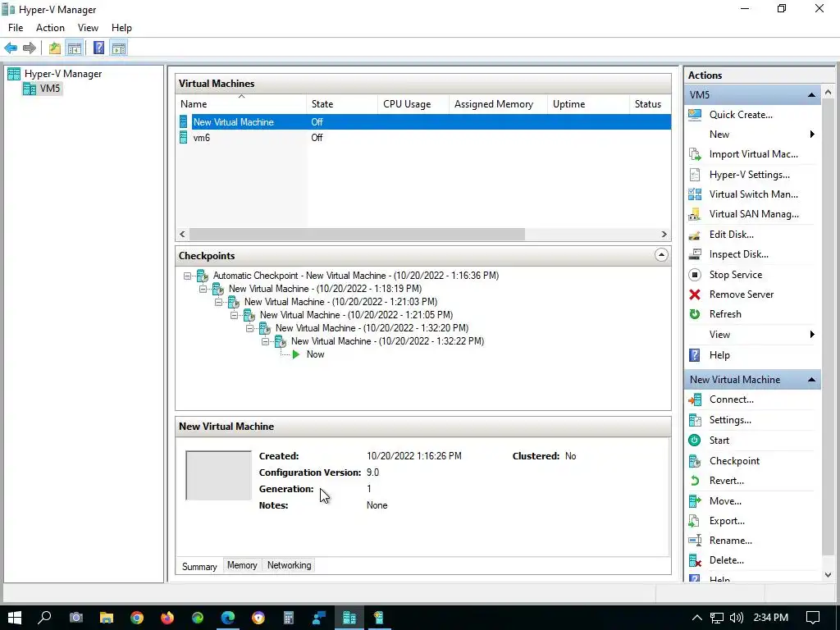
Task: Click the red Remove Server icon
Action: 695,294
